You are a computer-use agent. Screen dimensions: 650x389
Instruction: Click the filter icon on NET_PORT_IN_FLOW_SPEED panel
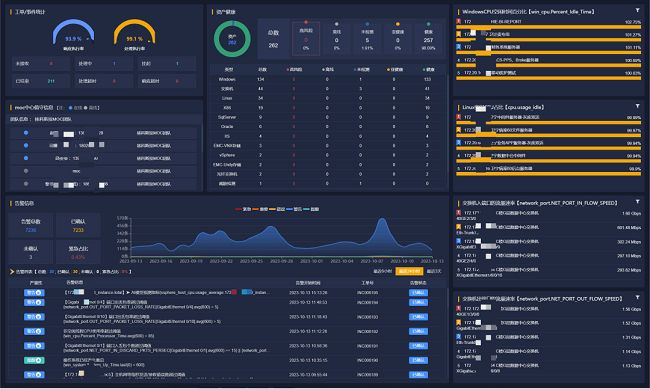638,202
